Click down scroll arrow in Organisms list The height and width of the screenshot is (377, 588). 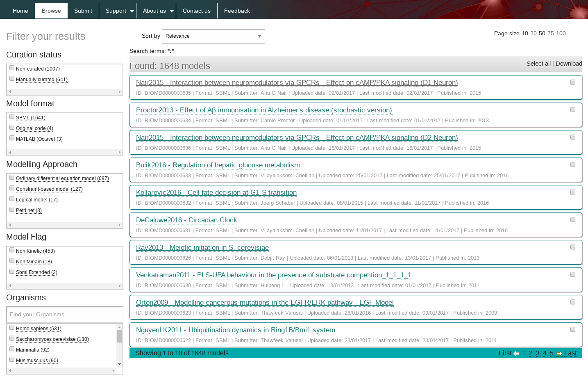click(120, 364)
